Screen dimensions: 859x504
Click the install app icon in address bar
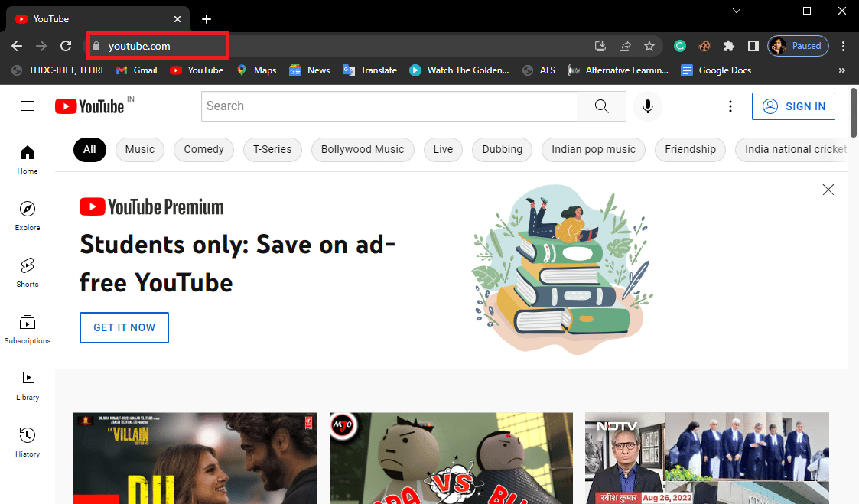tap(600, 46)
